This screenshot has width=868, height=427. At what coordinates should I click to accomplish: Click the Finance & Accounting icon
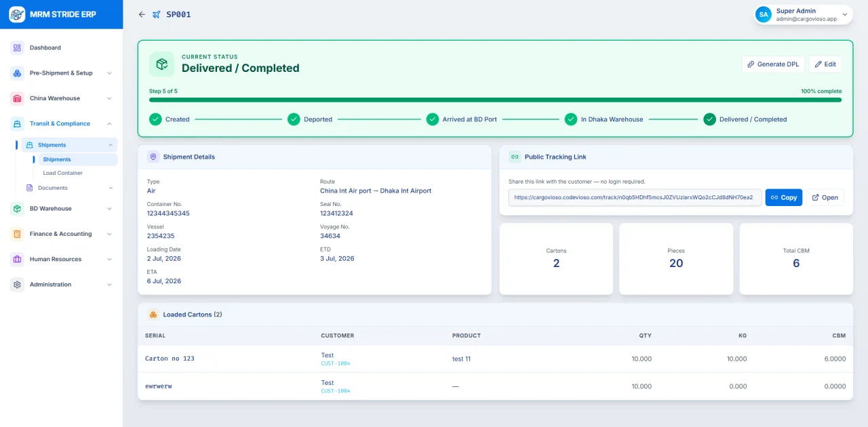point(17,234)
